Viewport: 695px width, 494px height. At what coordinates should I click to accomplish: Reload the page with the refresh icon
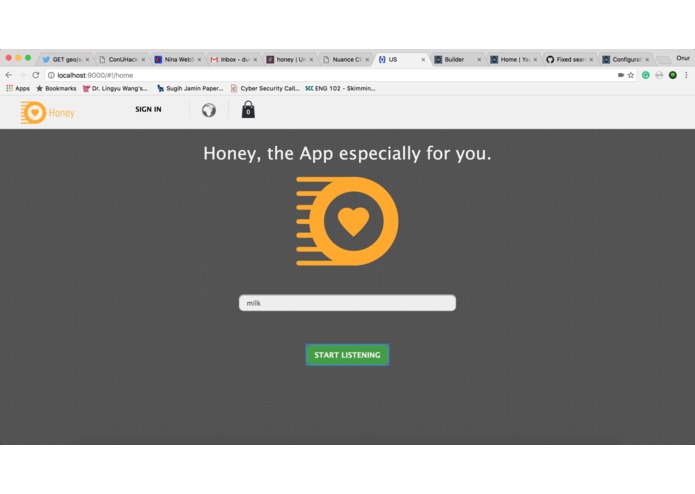pyautogui.click(x=36, y=75)
